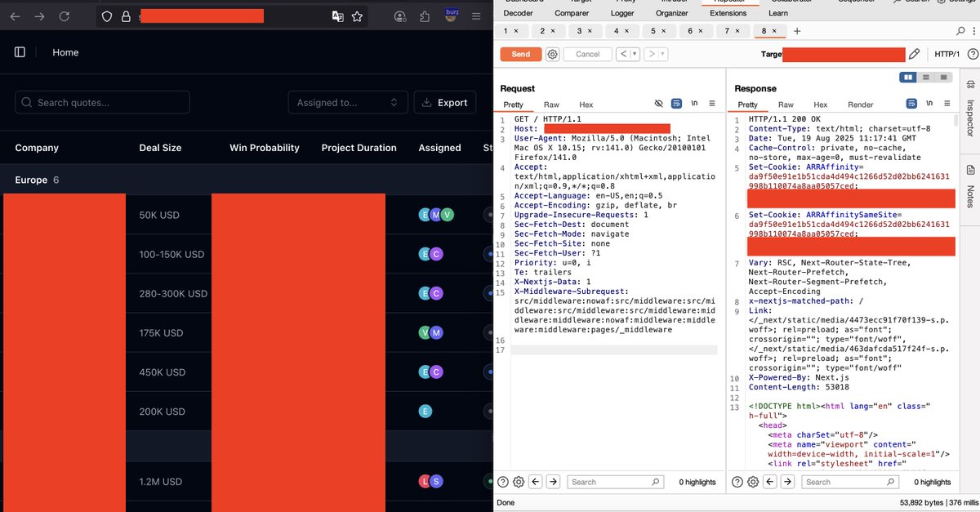Toggle word wrap in Request pane
The width and height of the screenshot is (980, 512).
click(x=676, y=104)
